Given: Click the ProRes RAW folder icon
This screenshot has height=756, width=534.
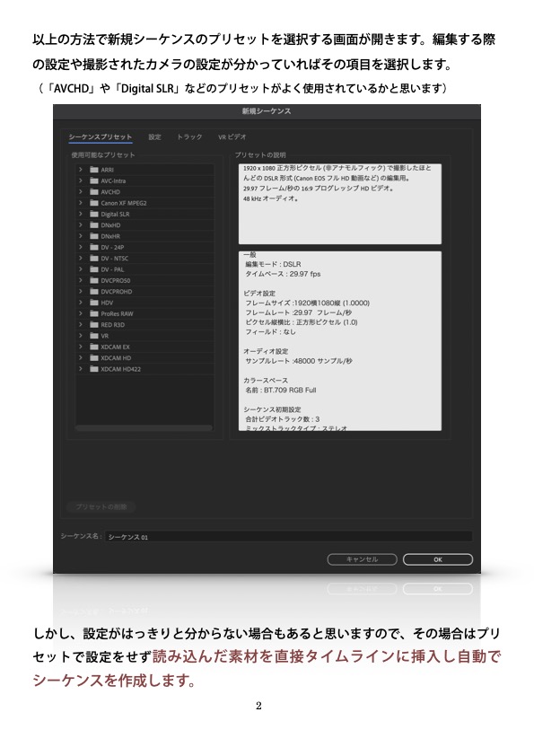Looking at the screenshot, I should click(94, 314).
